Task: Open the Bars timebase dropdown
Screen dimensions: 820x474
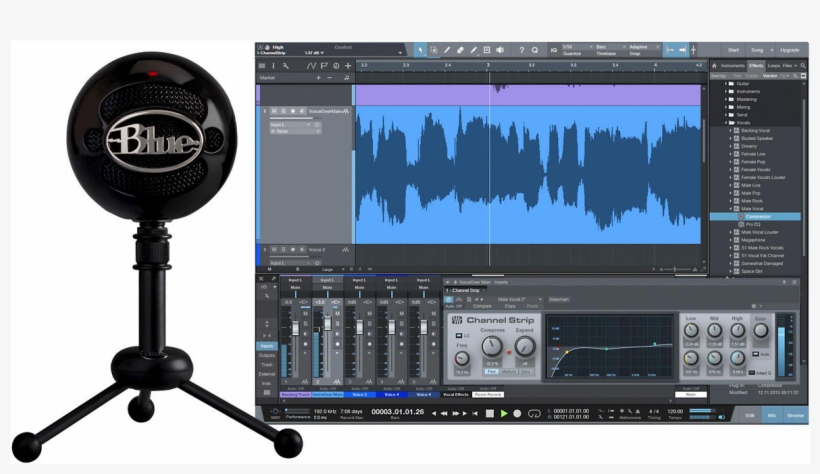Action: point(611,47)
